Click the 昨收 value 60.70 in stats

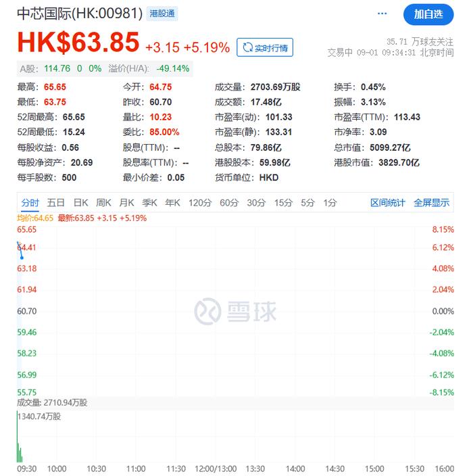pos(161,102)
